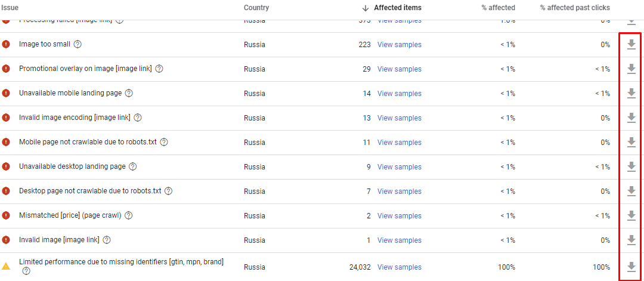
Task: View samples for Image too small
Action: coord(400,45)
